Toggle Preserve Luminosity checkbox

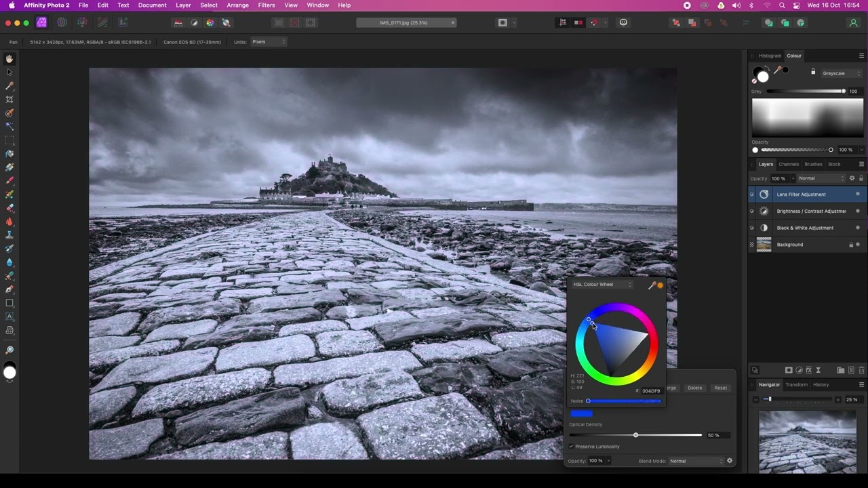pos(571,447)
